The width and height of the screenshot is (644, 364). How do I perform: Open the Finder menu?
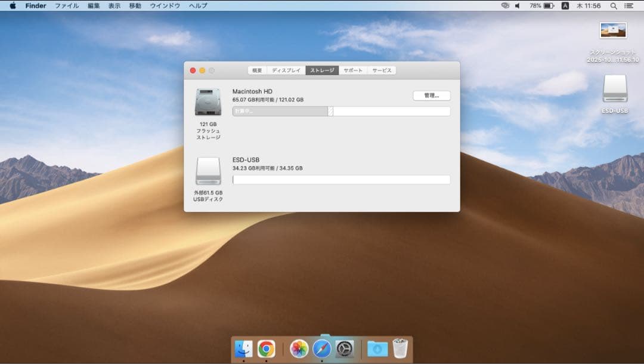pyautogui.click(x=36, y=6)
